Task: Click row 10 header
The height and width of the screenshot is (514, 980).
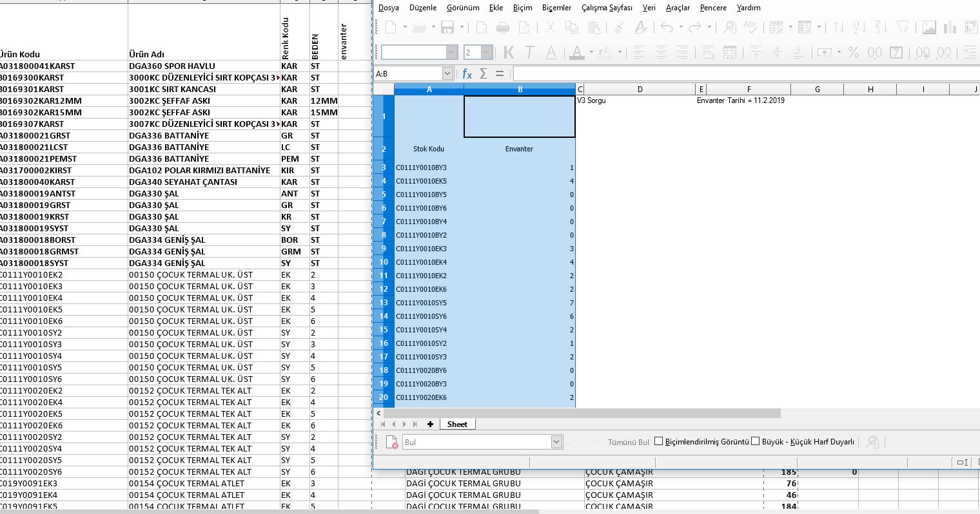Action: point(384,262)
